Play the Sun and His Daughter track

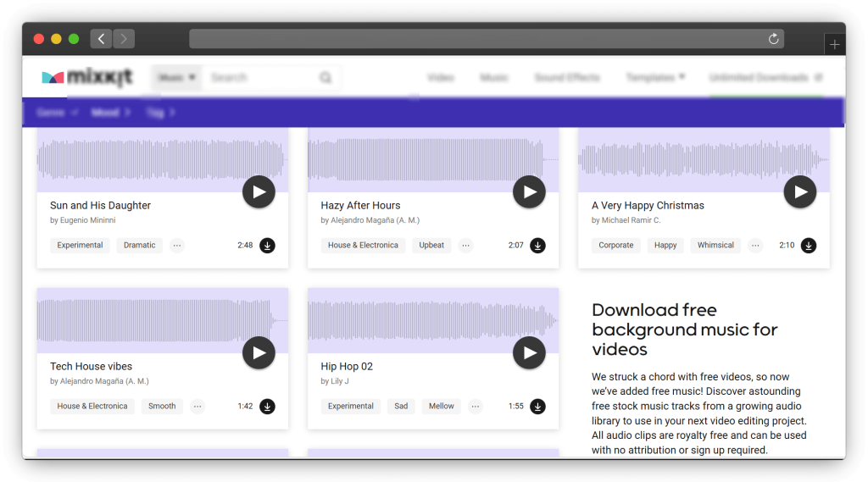click(259, 191)
